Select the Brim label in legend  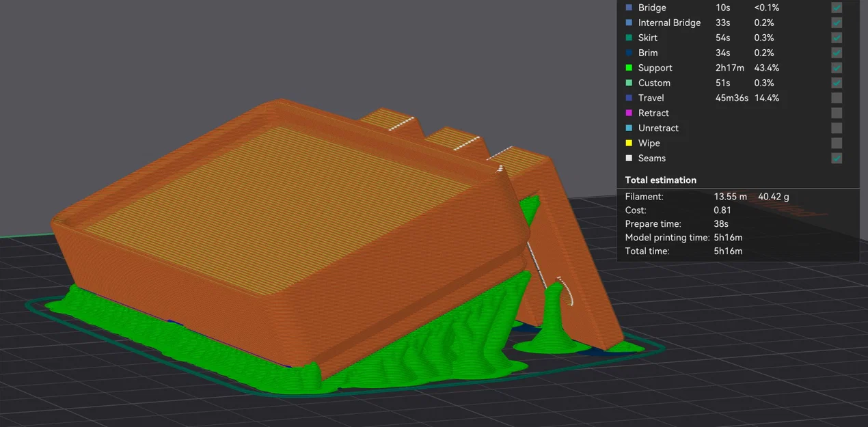pyautogui.click(x=648, y=53)
